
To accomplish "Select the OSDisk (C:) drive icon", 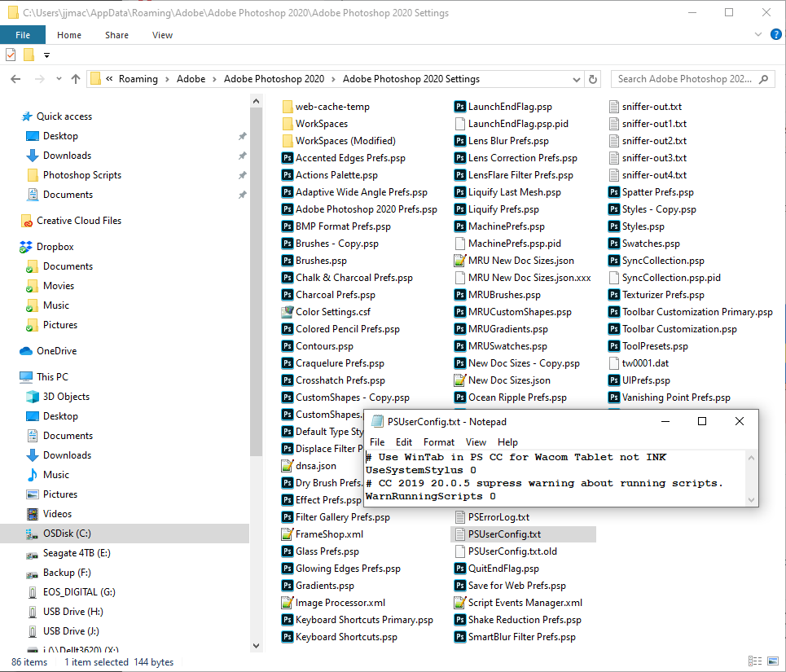I will point(32,534).
